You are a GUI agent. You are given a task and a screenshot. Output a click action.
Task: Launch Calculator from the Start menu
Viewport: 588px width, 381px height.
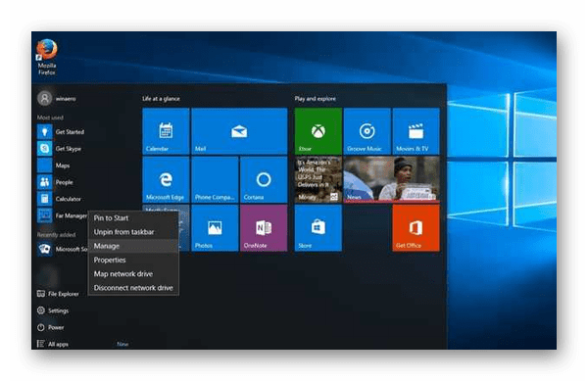[60, 199]
